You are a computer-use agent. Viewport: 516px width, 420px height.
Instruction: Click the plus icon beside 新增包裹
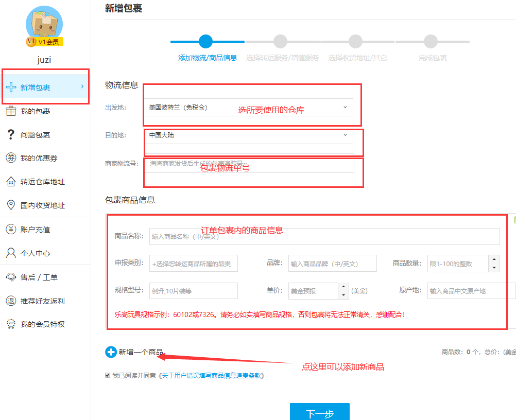click(x=11, y=87)
